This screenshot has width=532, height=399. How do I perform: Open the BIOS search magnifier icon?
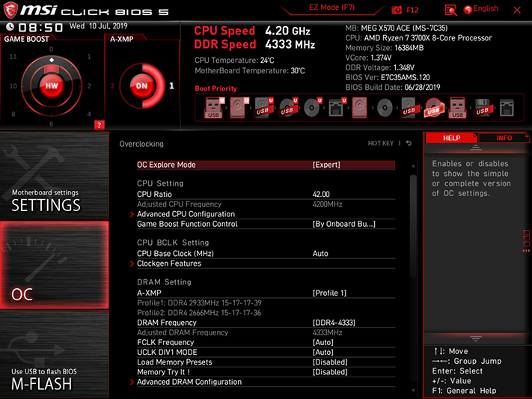click(x=450, y=10)
